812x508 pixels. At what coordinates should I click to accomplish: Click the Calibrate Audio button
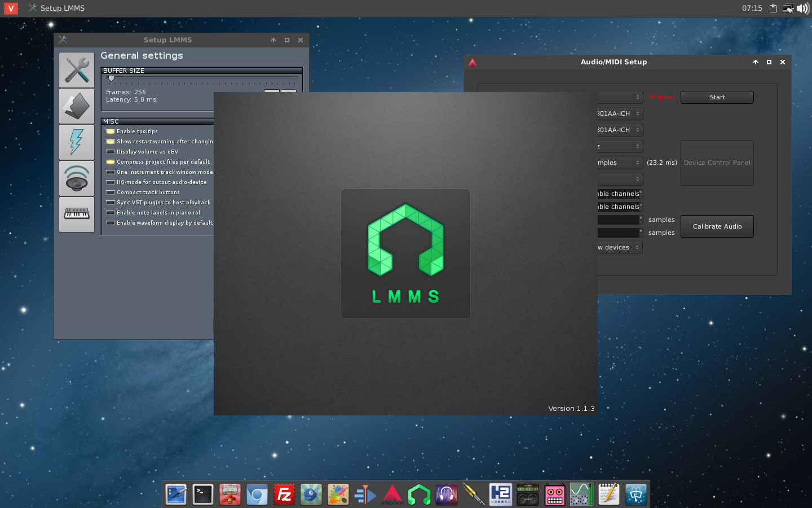717,226
